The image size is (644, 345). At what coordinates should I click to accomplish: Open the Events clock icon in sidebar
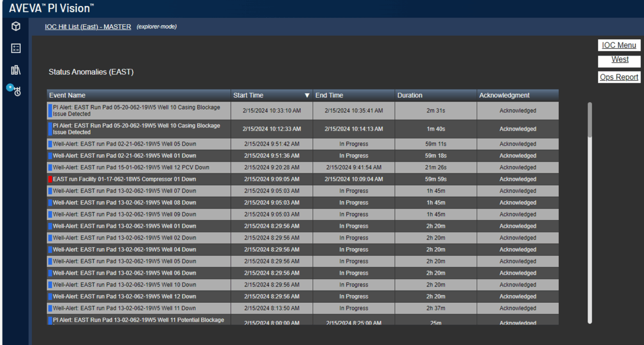(16, 91)
